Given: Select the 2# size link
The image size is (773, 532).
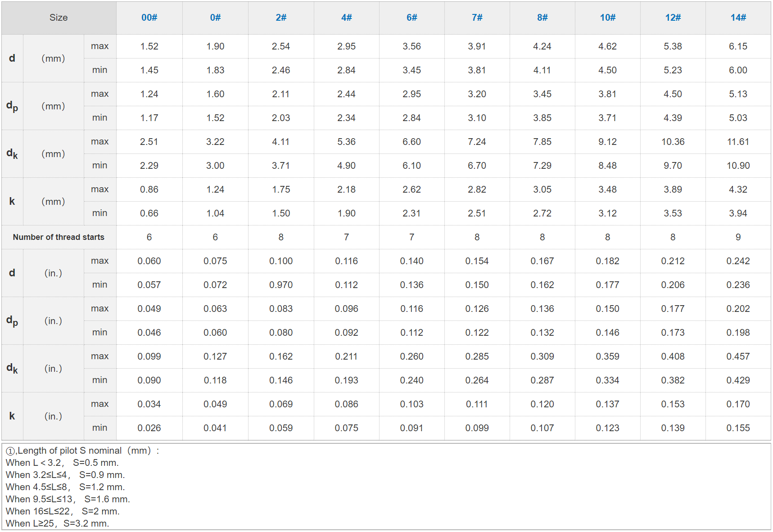Looking at the screenshot, I should 281,18.
